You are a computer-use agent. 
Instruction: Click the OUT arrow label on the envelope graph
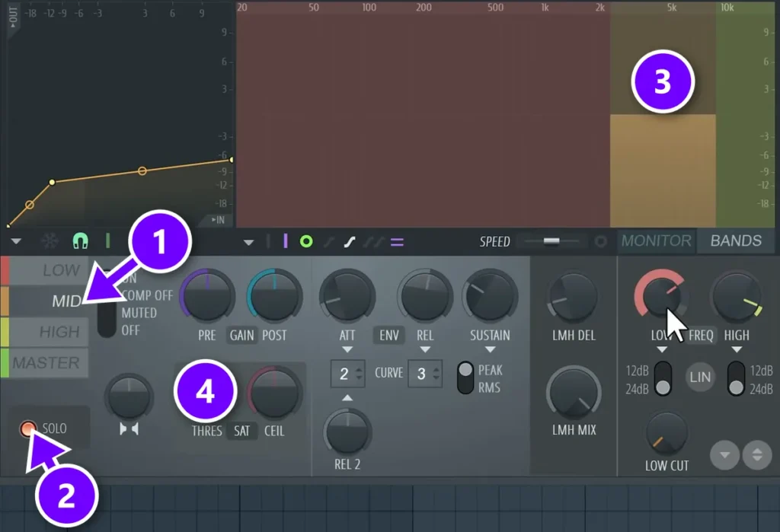(x=13, y=17)
